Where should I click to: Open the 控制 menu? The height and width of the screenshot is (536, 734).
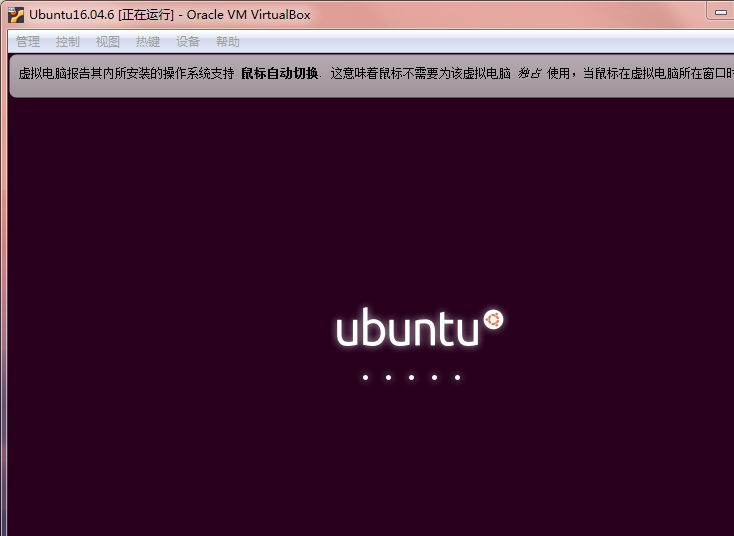click(68, 42)
